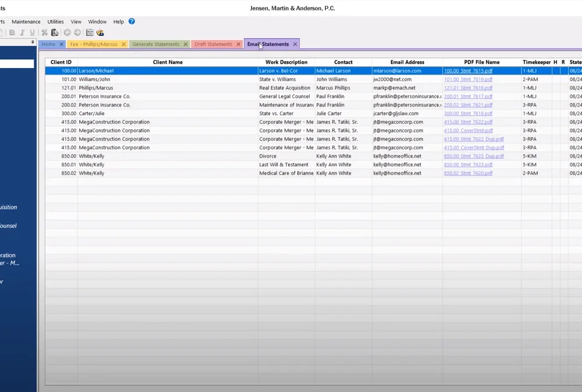The width and height of the screenshot is (582, 392).
Task: Sort by the Work Description column header
Action: point(286,62)
